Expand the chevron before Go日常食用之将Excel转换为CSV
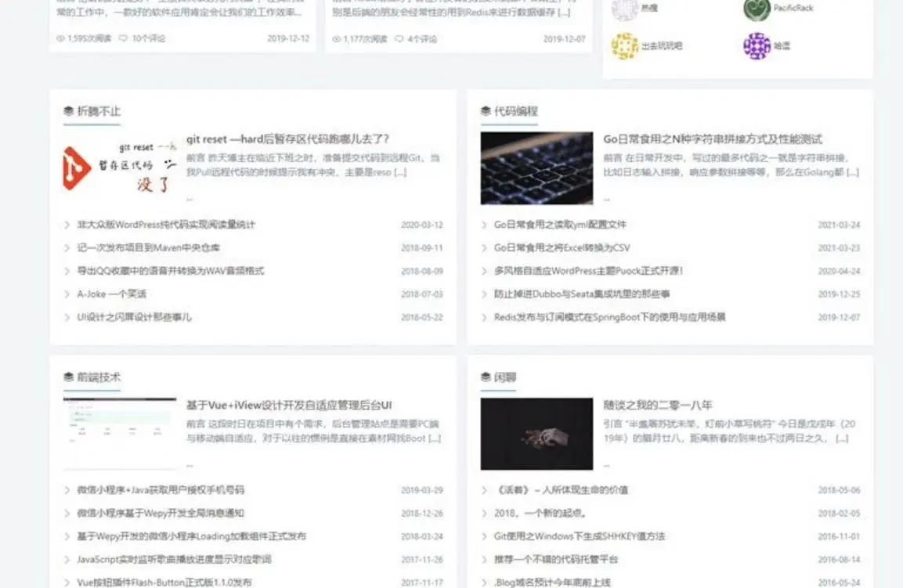 [x=484, y=247]
